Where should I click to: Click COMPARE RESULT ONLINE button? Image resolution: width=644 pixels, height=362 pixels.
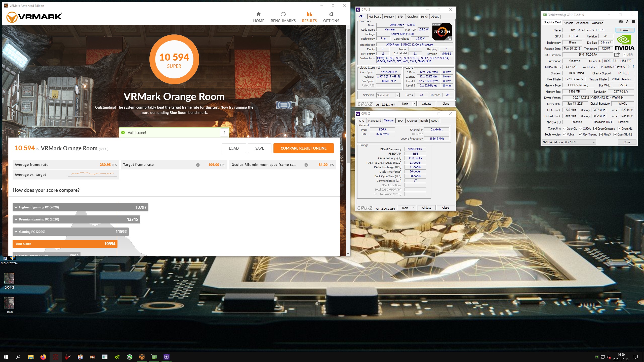pyautogui.click(x=303, y=148)
